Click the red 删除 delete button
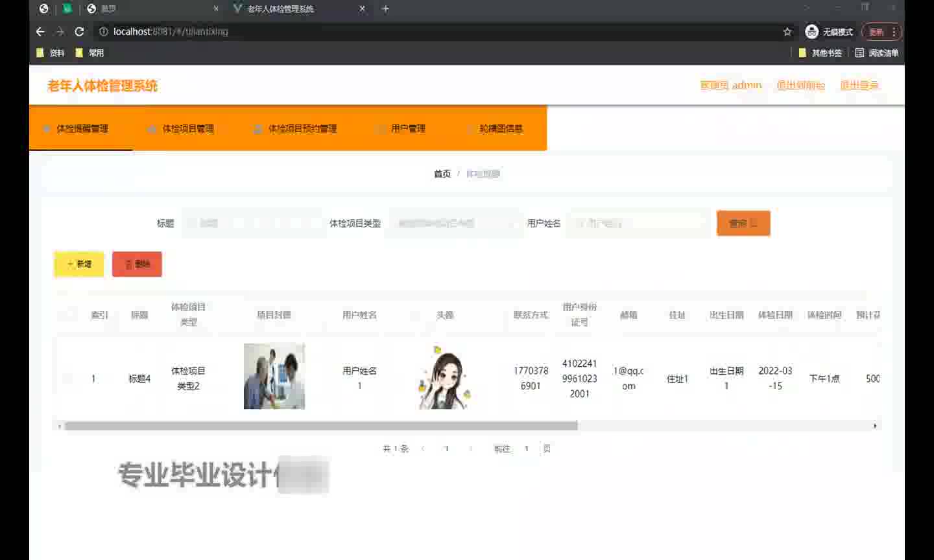Viewport: 934px width, 560px height. coord(137,264)
